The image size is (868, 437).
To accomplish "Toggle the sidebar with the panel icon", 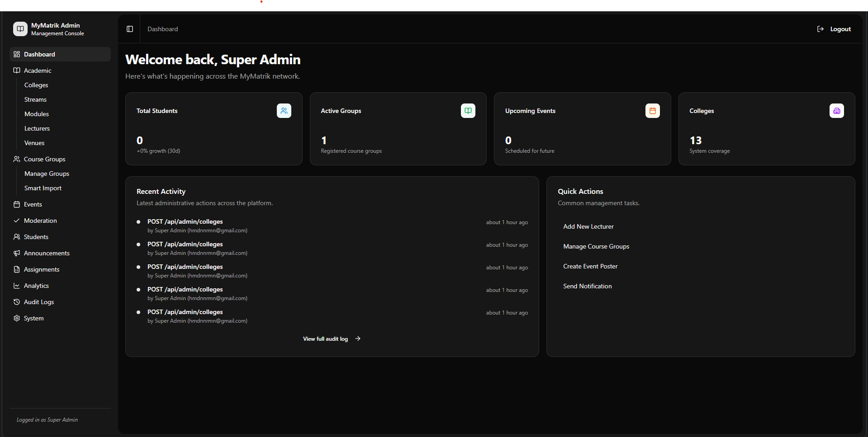I will click(x=130, y=28).
